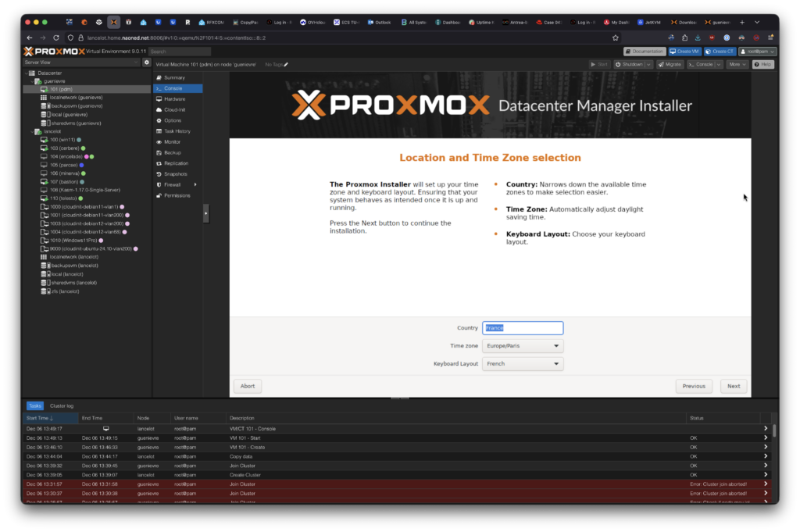Screen dimensions: 800x532
Task: Click the Migrate button
Action: point(670,64)
